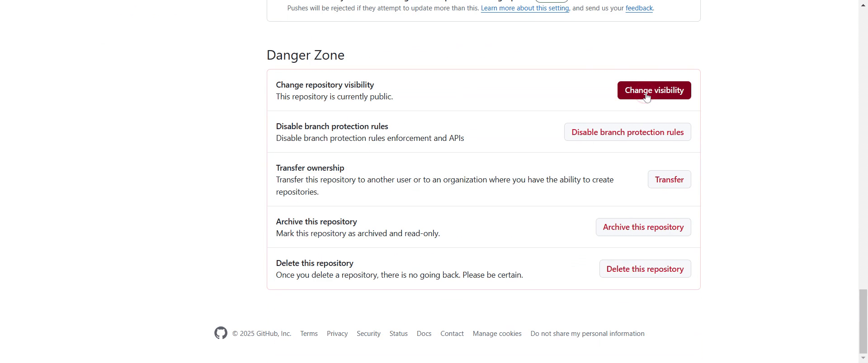
Task: Click 'Disable branch protection rules enforcement and APIs' text
Action: pyautogui.click(x=370, y=138)
